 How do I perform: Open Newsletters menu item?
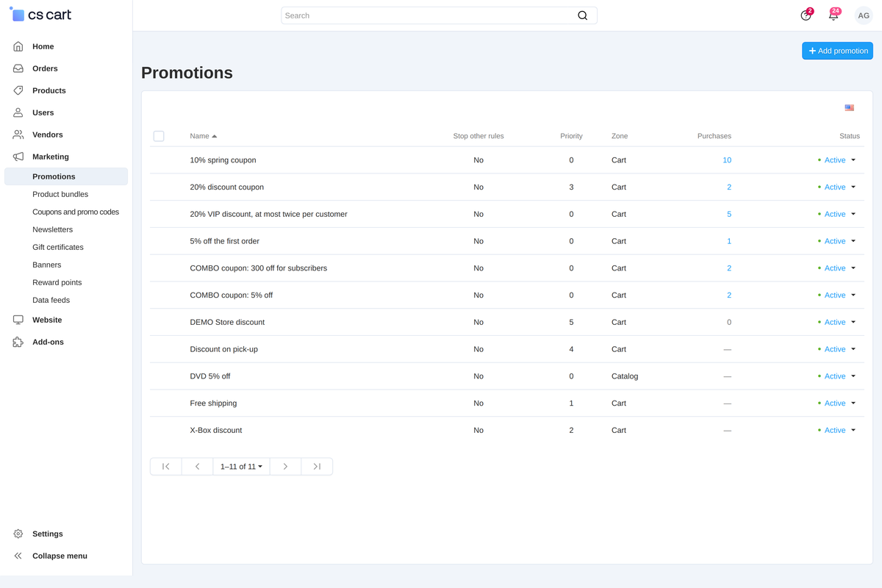click(53, 229)
